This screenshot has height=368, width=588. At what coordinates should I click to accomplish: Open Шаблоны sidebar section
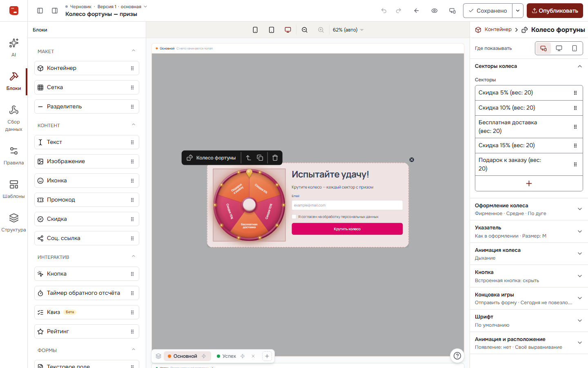click(x=13, y=189)
